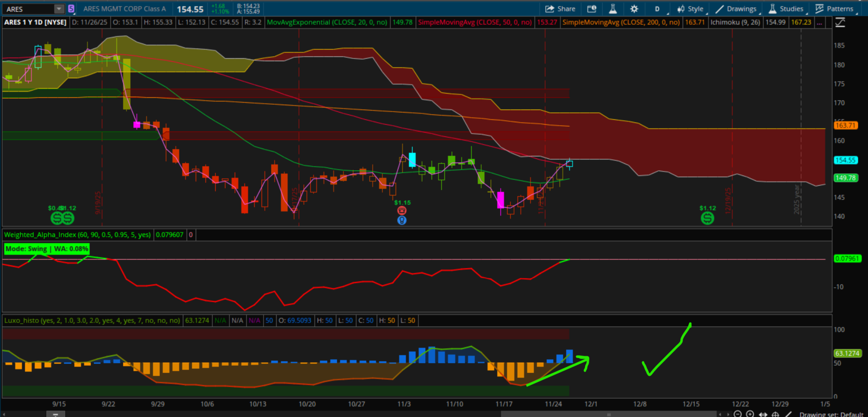Click the purple linked-group 5 icon
Screen dimensions: 868x417
click(x=71, y=9)
